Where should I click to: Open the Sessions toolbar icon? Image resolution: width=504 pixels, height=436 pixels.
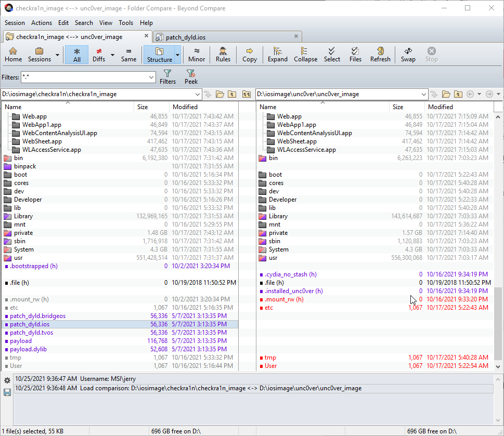coord(39,55)
